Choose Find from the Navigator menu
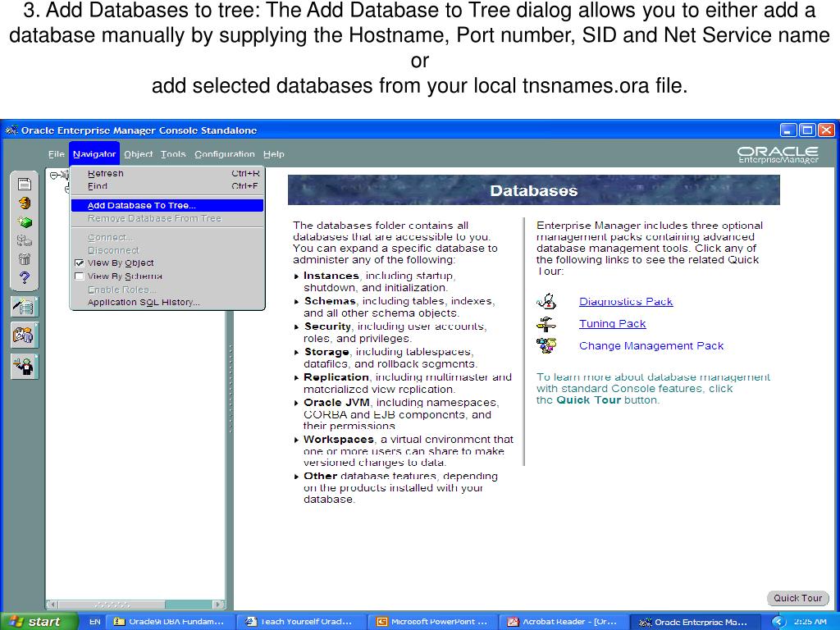840x630 pixels. tap(167, 186)
